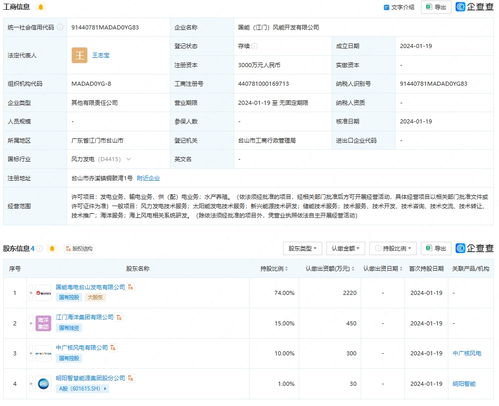Click logo of the 10.00% shareholder
Screen dimensions: 499x406
43,353
